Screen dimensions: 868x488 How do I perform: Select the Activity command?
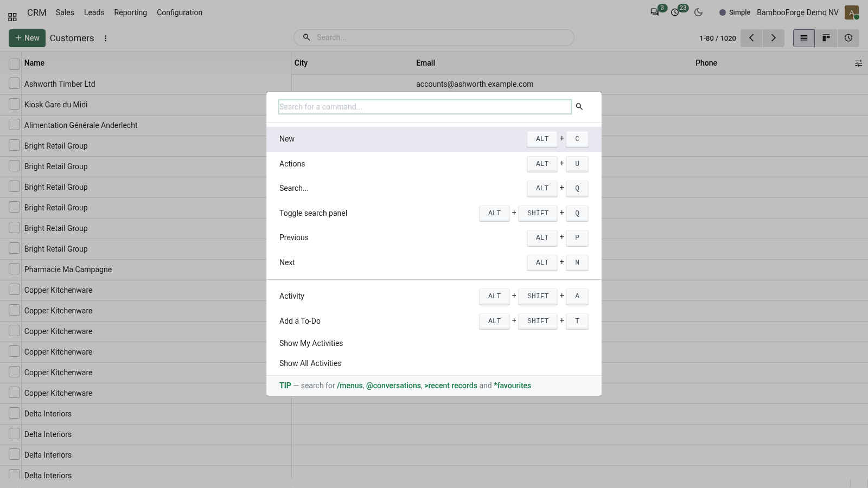point(434,296)
